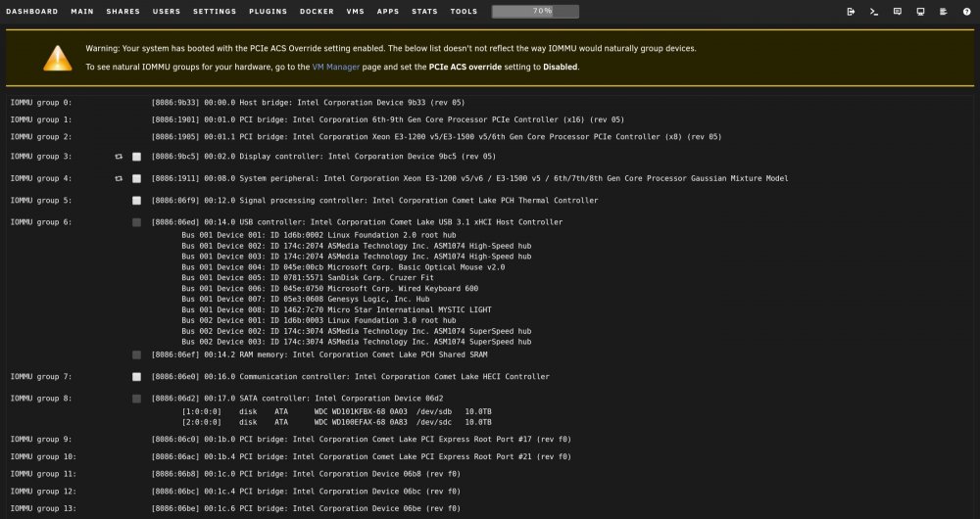Select the WD101KFBX /dev/sdb disk row

click(x=336, y=412)
